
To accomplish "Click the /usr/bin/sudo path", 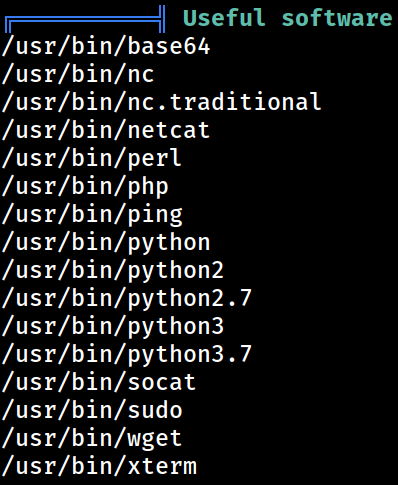I will pyautogui.click(x=92, y=410).
